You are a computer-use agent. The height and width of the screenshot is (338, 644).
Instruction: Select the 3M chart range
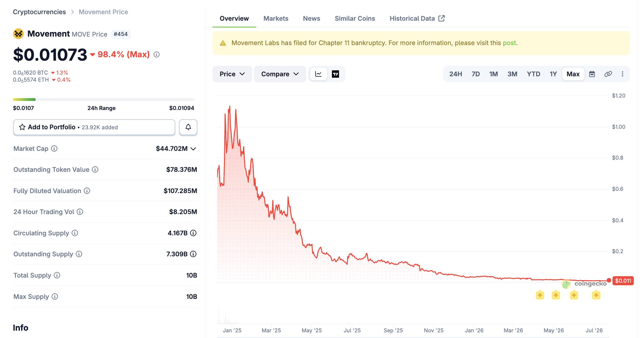[512, 74]
